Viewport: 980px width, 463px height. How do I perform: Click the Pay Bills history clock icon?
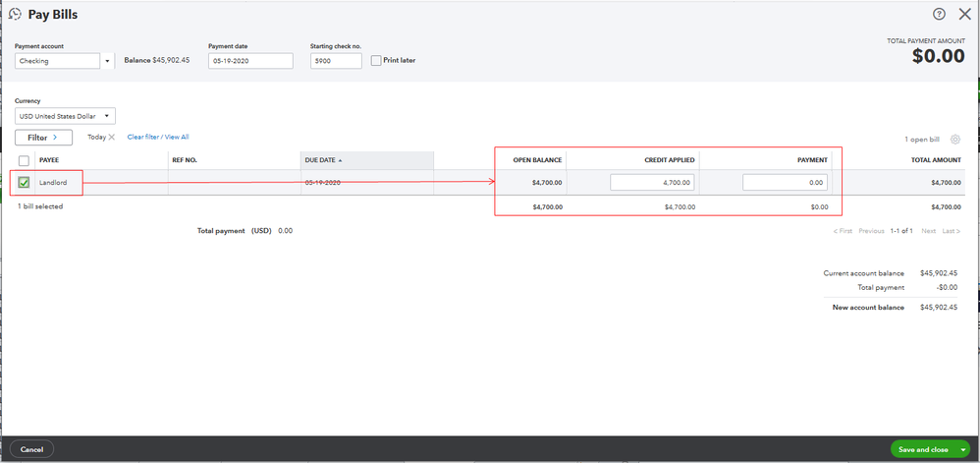click(16, 14)
